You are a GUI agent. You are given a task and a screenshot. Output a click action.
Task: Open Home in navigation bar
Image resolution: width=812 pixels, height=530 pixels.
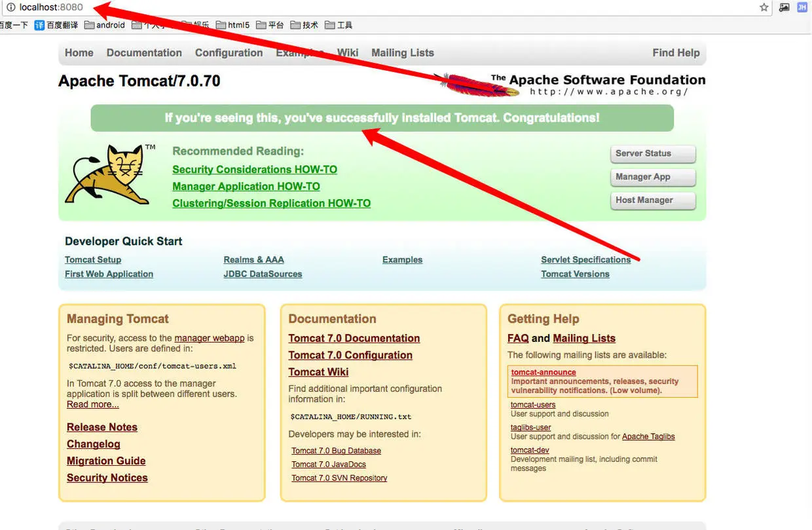[x=79, y=53]
